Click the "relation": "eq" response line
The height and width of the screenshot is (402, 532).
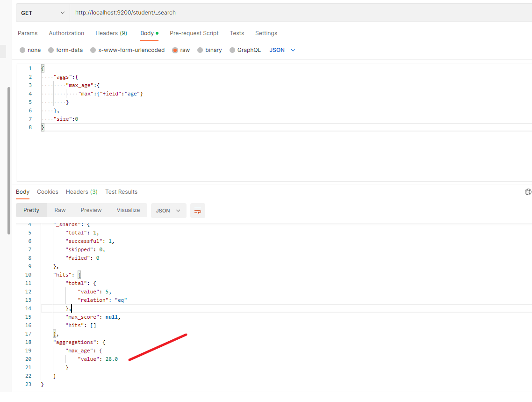coord(102,300)
